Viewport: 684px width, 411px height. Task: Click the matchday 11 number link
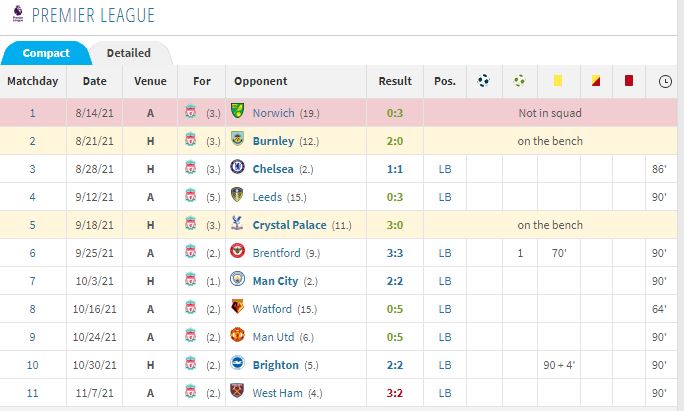point(32,393)
